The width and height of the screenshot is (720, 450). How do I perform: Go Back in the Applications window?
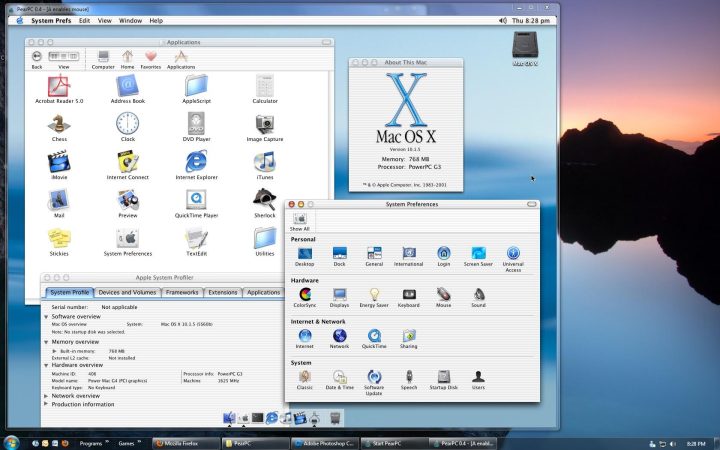coord(37,60)
